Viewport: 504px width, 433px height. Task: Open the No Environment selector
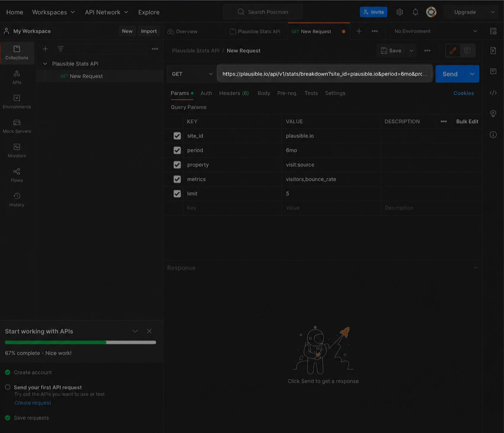(436, 31)
